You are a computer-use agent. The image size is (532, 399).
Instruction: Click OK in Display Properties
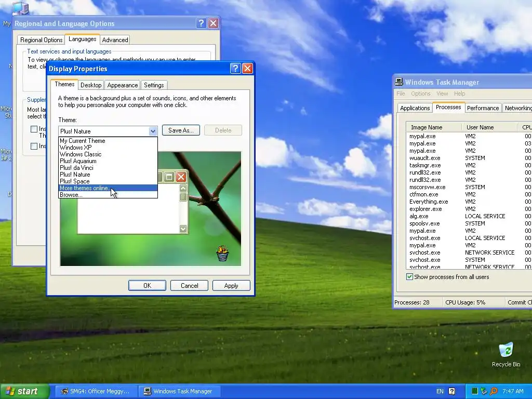(x=147, y=285)
